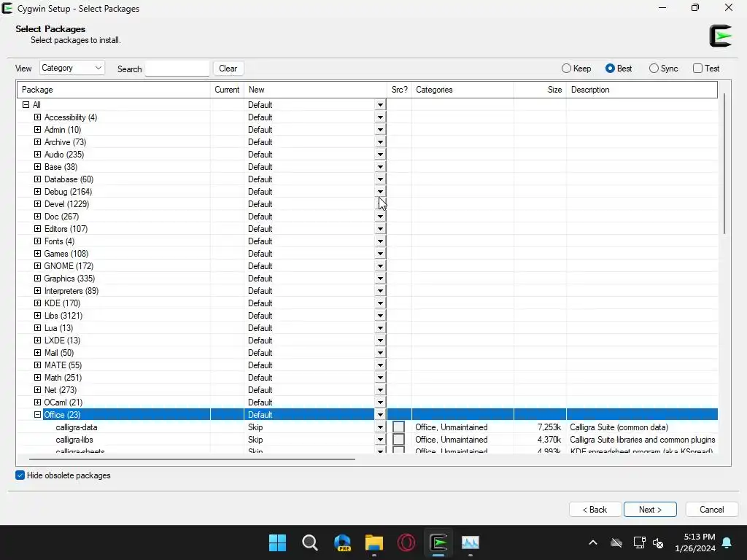
Task: Click the Cygwin logo in header
Action: tap(720, 36)
